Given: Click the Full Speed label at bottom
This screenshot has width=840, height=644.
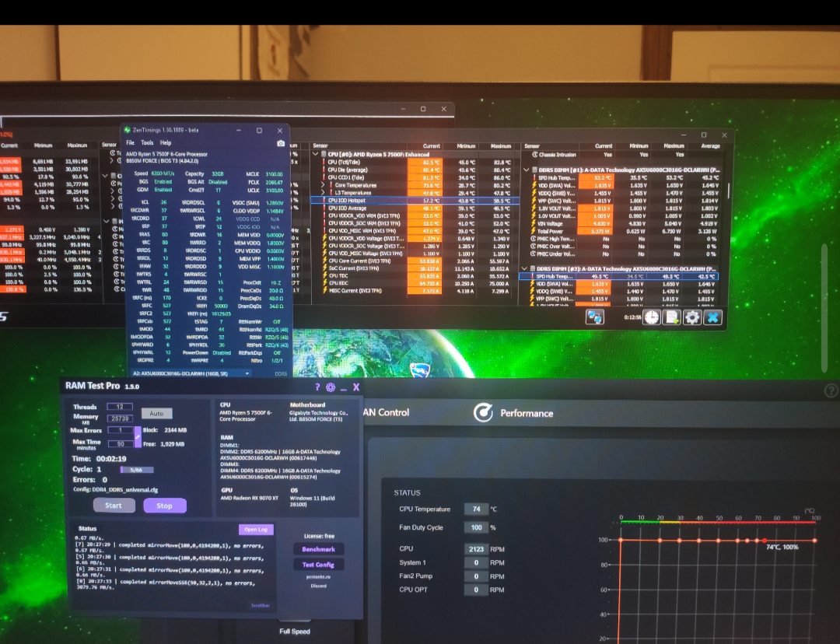Looking at the screenshot, I should point(295,631).
